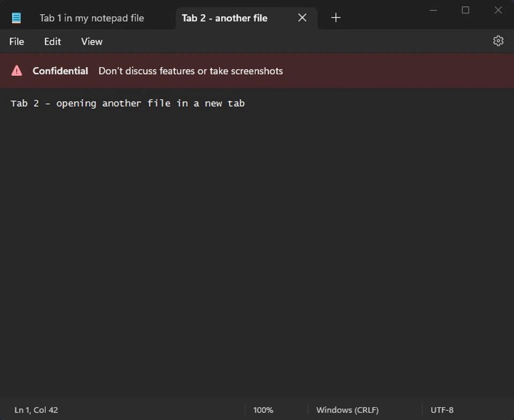This screenshot has height=420, width=514.
Task: Select the 'Tab 2 - another file' tab
Action: point(224,18)
